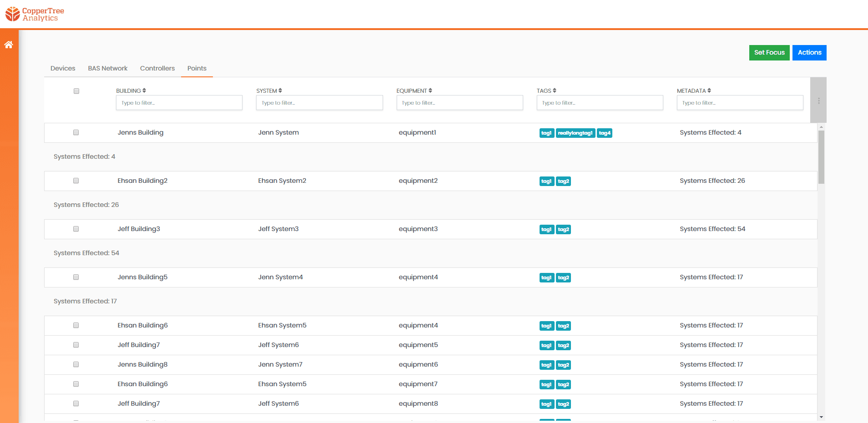
Task: Click the Set Focus button
Action: tap(769, 52)
